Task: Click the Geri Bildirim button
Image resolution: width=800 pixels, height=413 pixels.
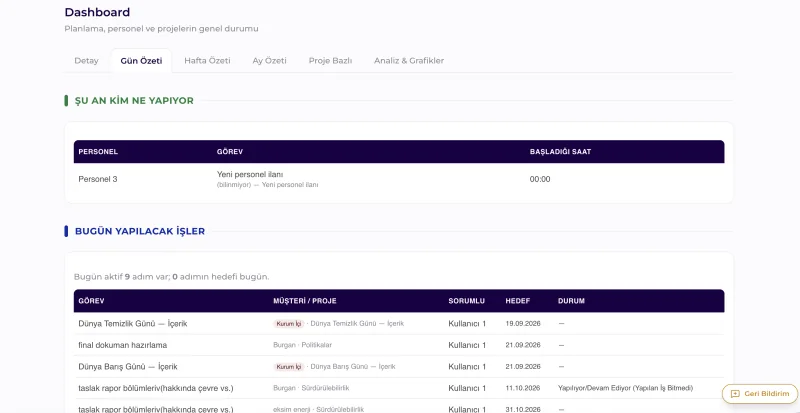Action: click(760, 394)
